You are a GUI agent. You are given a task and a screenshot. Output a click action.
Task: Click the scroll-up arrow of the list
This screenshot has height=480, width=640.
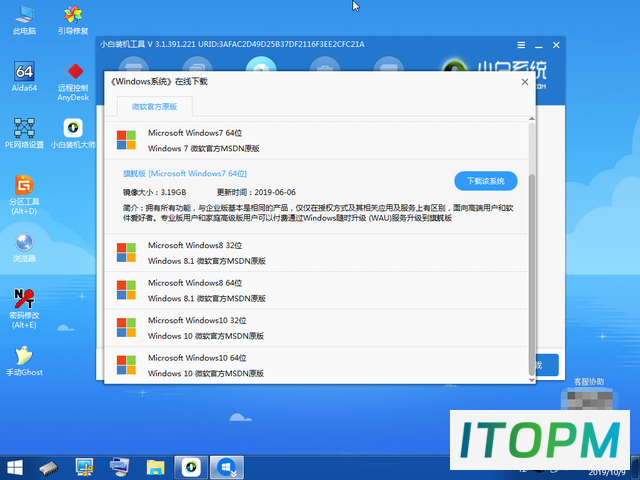coord(531,119)
